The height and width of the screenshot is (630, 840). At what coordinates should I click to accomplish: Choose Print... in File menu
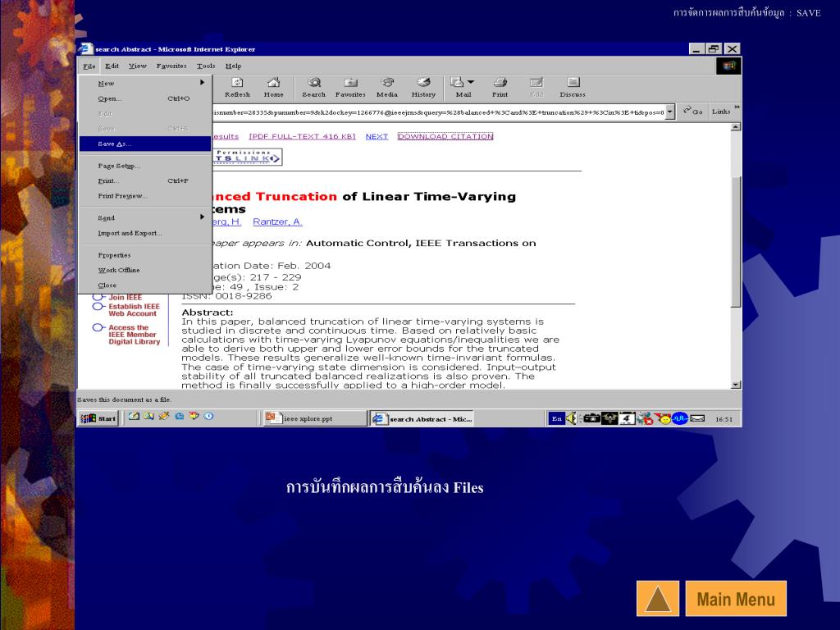click(x=145, y=181)
